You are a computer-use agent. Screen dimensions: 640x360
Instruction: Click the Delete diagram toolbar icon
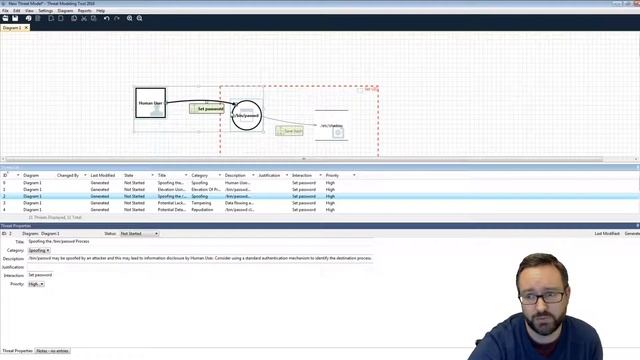[x=61, y=18]
